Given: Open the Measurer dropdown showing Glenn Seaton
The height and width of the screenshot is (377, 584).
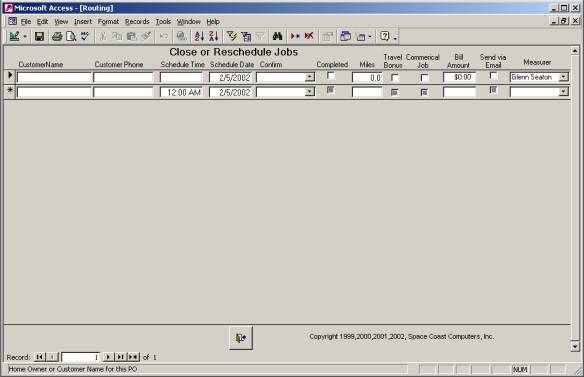Looking at the screenshot, I should tap(564, 77).
